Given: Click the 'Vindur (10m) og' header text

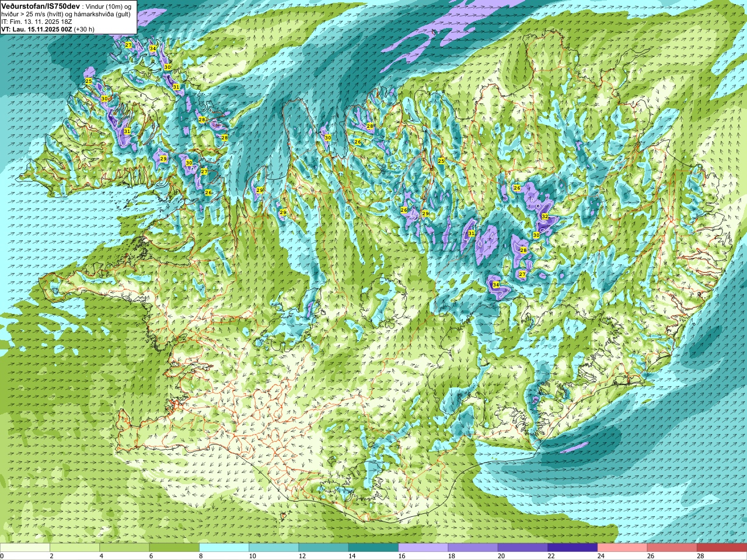Looking at the screenshot, I should pyautogui.click(x=109, y=6).
